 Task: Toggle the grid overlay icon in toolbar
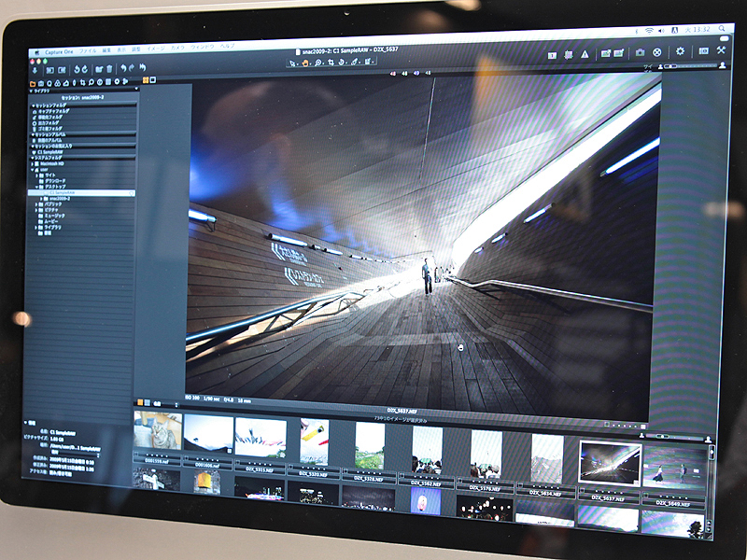coord(569,55)
